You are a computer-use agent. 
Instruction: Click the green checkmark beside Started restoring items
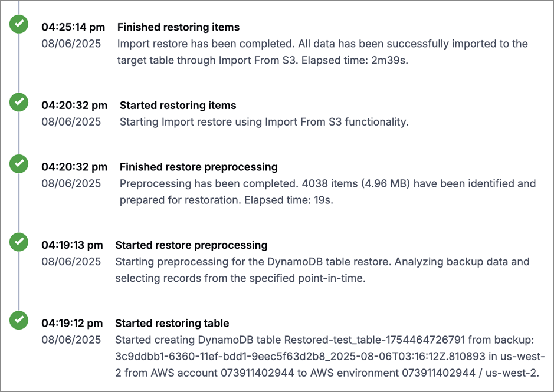(x=19, y=102)
